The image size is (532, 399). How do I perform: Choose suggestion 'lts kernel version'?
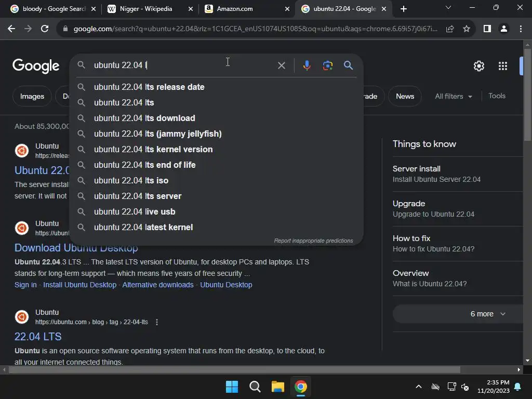pyautogui.click(x=216, y=149)
